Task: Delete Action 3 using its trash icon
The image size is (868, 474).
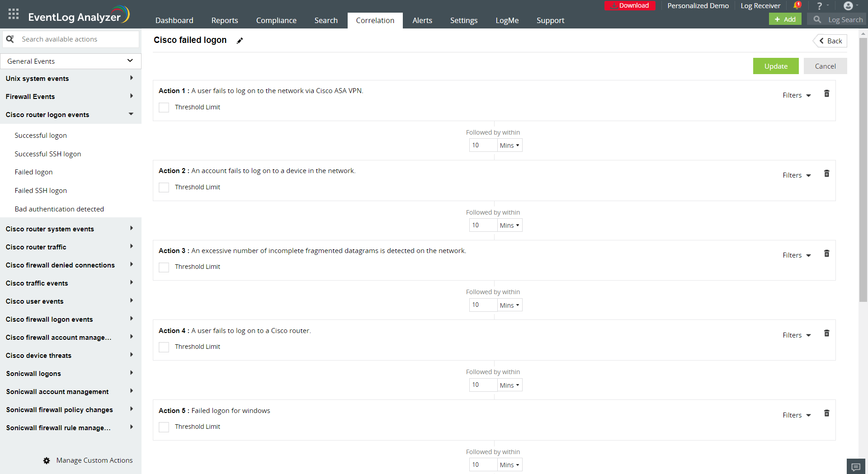Action: point(827,253)
